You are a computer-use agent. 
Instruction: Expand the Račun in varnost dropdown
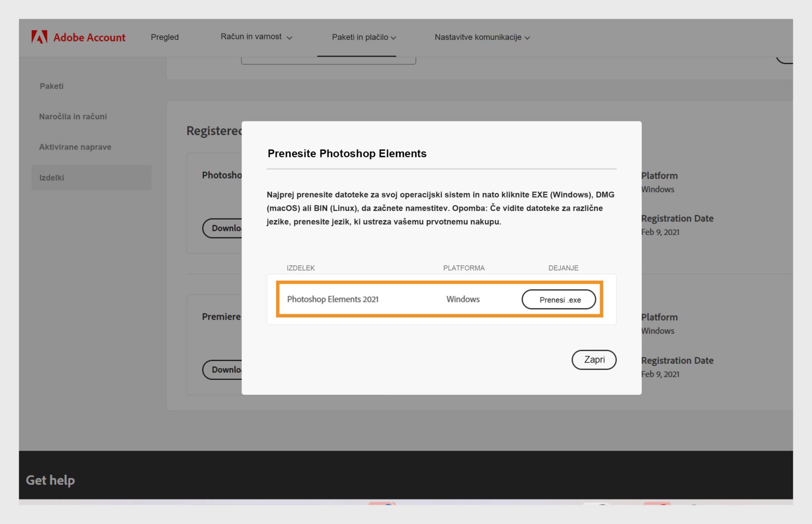(x=256, y=37)
